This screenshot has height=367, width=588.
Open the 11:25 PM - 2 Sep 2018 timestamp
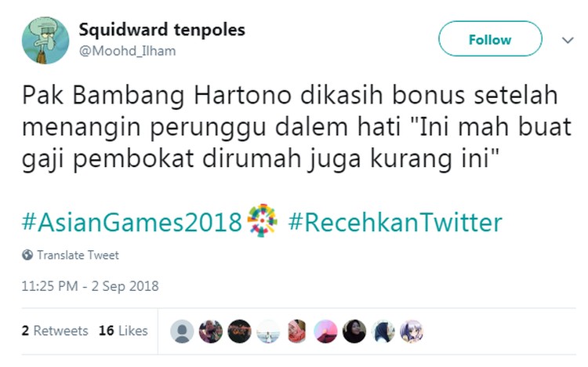pyautogui.click(x=90, y=286)
